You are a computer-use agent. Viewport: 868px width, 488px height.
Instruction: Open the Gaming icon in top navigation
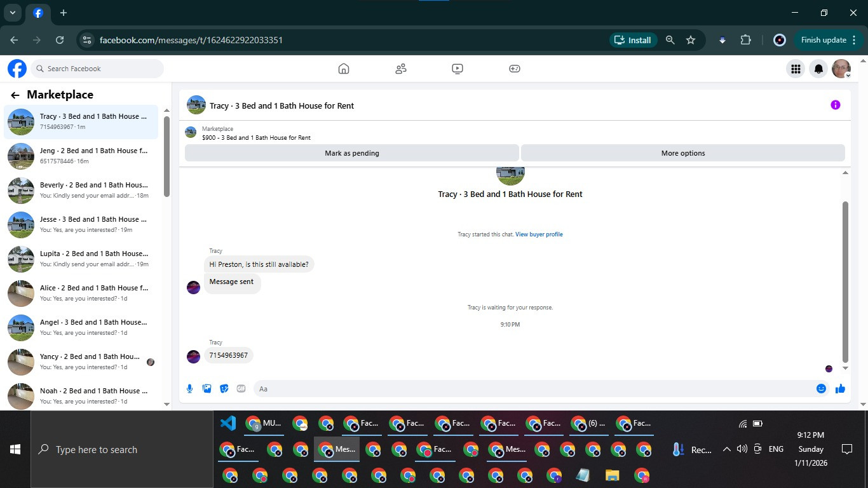[515, 69]
